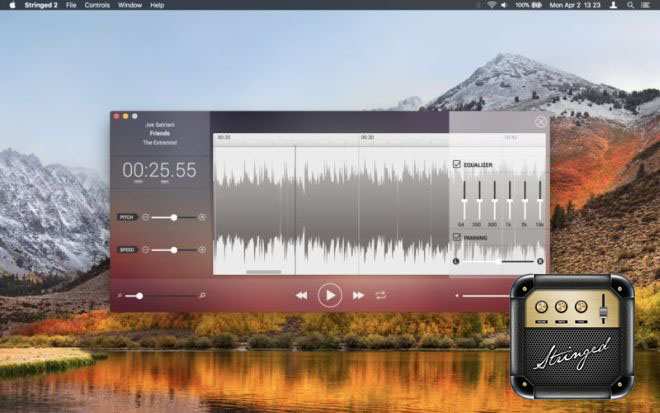Click the waveform scrollbar thumb
Viewport: 660px width, 413px height.
pyautogui.click(x=263, y=271)
